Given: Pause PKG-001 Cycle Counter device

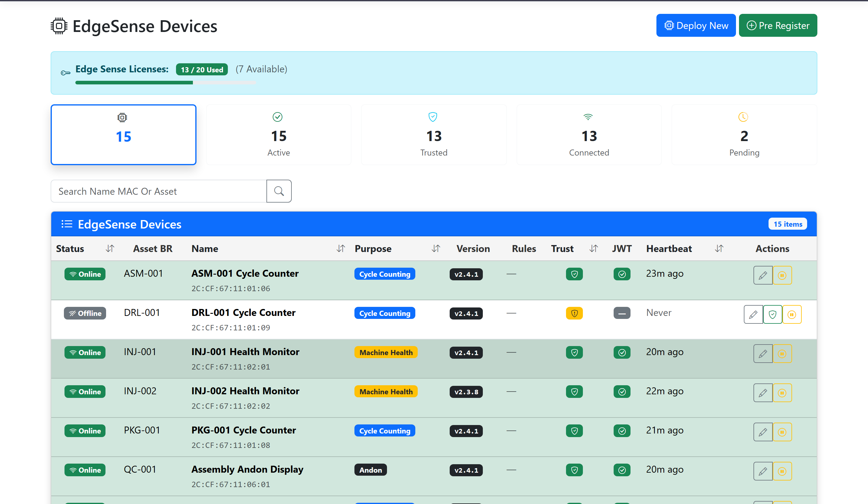Looking at the screenshot, I should 782,432.
